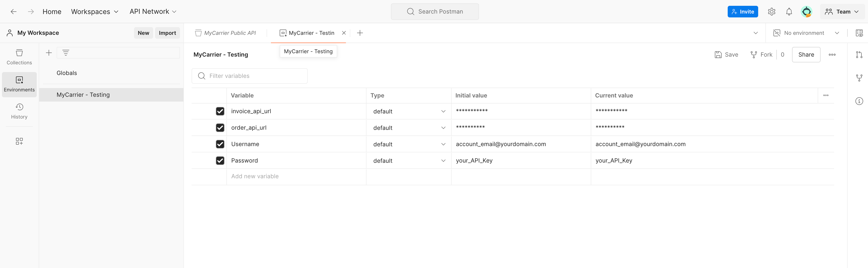This screenshot has height=268, width=868.
Task: Switch to MyCarrier Public API tab
Action: tap(226, 33)
